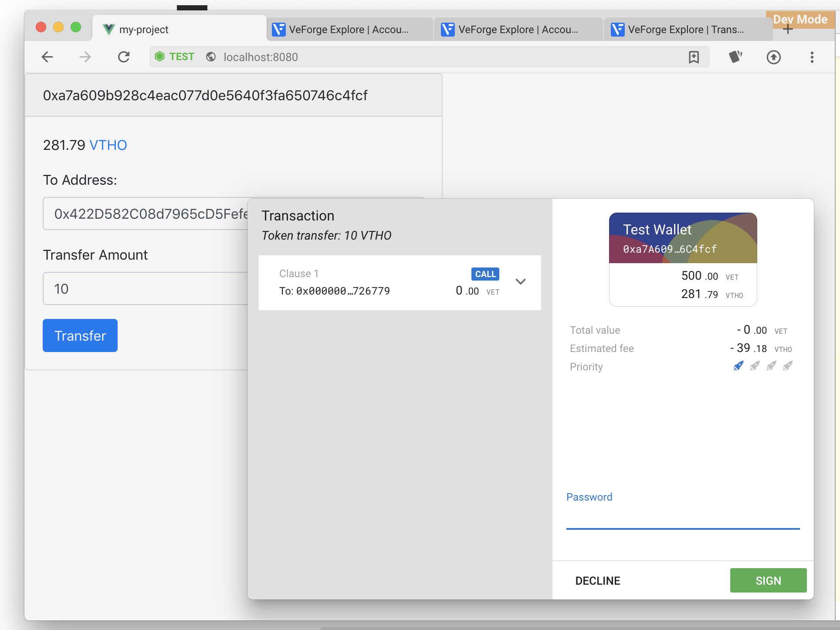Set priority to second rocket
Screen dimensions: 840x630
click(755, 366)
